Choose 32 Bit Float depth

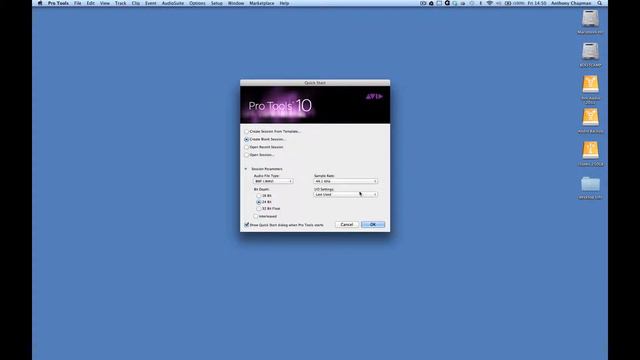tap(259, 209)
